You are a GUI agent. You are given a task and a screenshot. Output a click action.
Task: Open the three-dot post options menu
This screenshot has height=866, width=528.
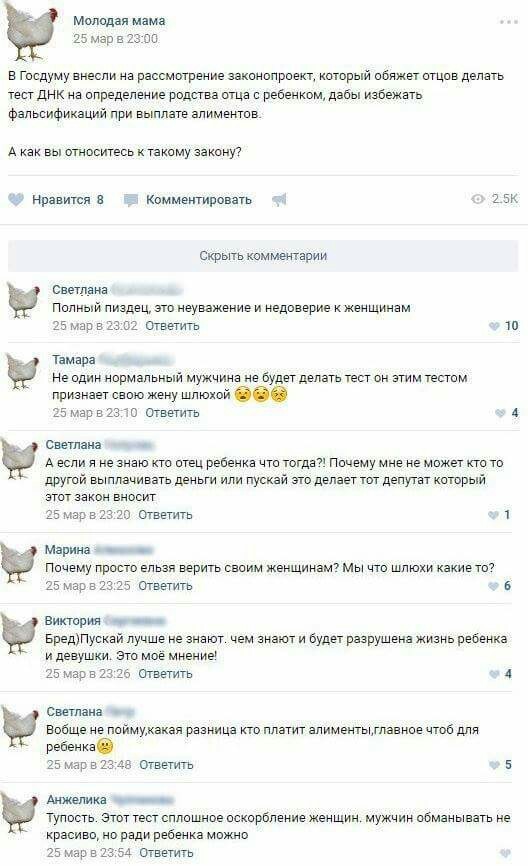508,22
